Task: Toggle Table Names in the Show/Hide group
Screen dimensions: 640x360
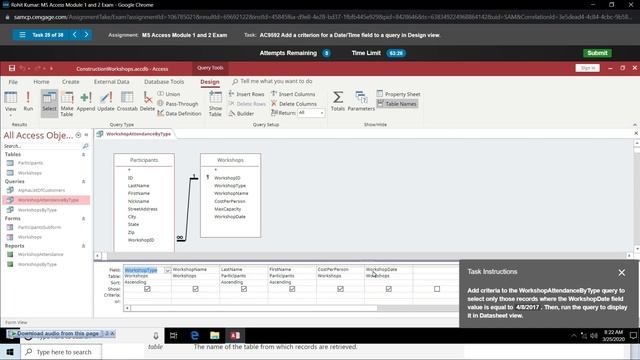Action: (397, 104)
